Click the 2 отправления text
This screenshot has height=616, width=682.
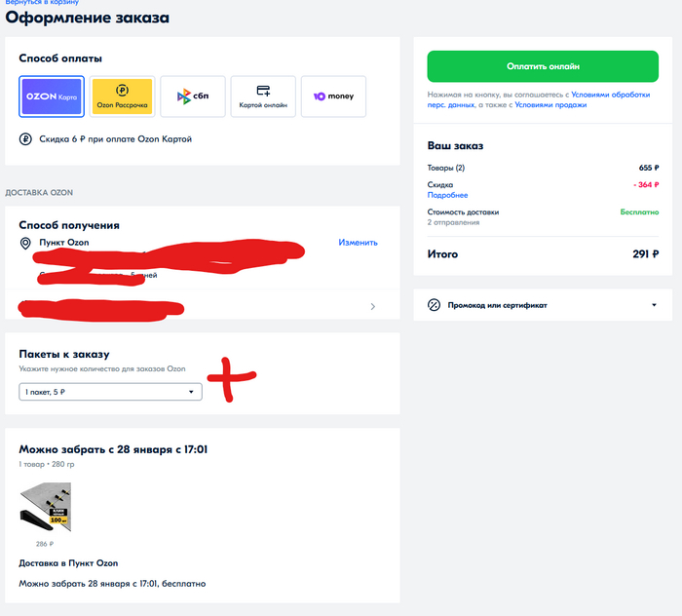click(453, 223)
